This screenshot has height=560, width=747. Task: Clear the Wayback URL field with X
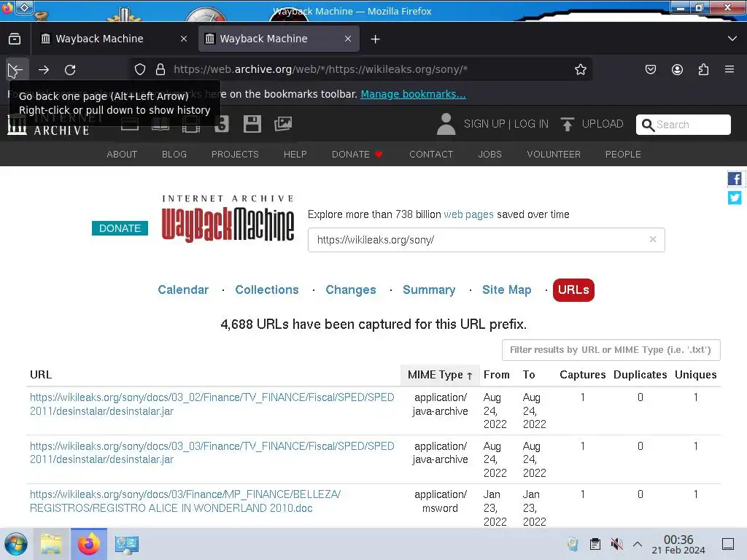click(653, 239)
